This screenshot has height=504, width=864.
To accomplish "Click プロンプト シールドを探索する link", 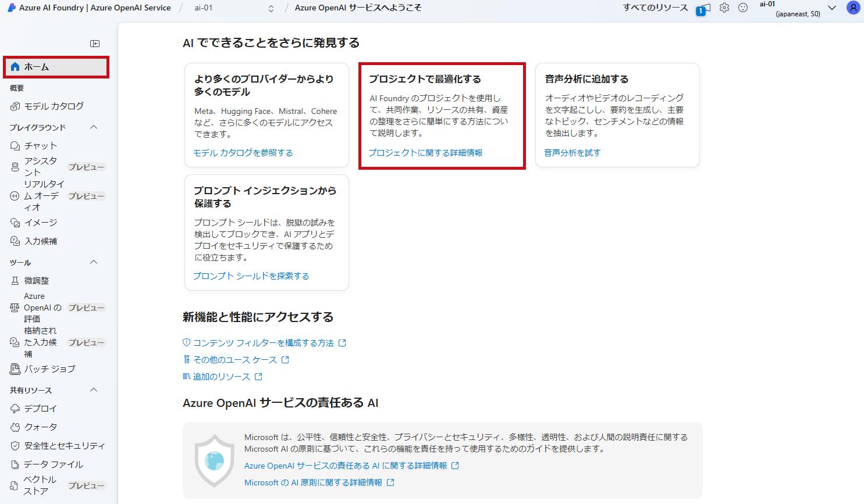I will pyautogui.click(x=251, y=276).
